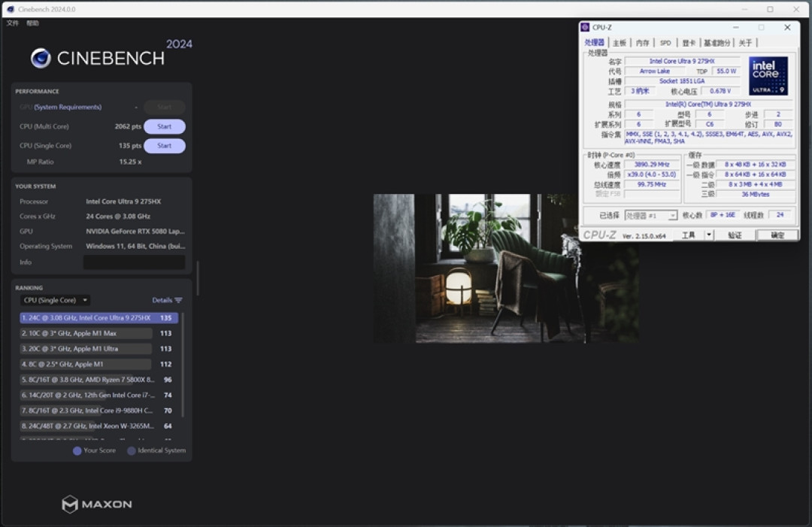Image resolution: width=812 pixels, height=527 pixels.
Task: Click the Cinebench sphere logo
Action: coord(41,59)
